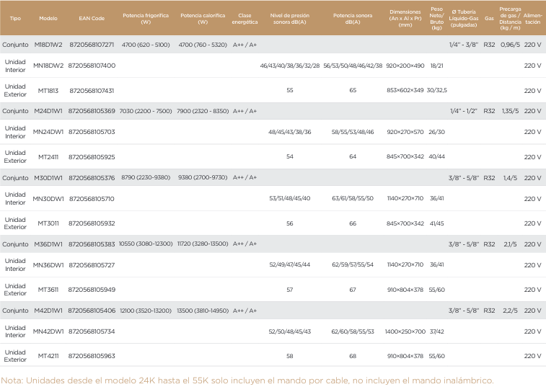This screenshot has height=392, width=546.
Task: Click the 'Potencia frigorífica (W)' header
Action: 146,19
